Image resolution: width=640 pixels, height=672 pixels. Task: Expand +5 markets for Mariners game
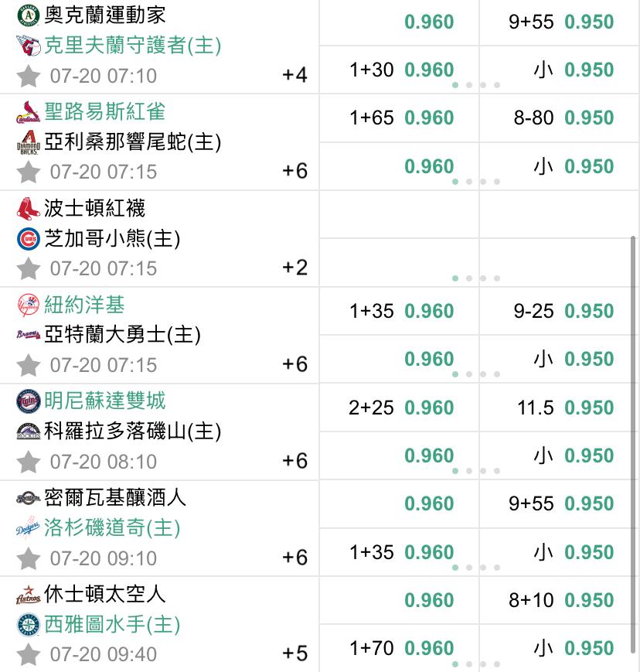(294, 653)
